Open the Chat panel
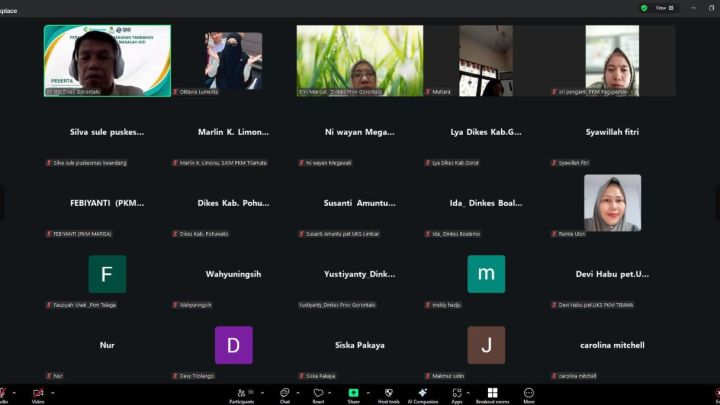 285,395
